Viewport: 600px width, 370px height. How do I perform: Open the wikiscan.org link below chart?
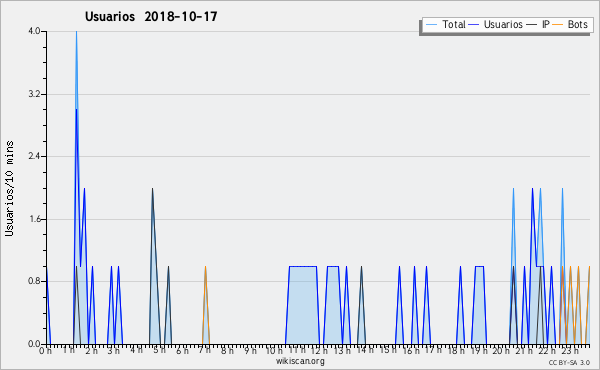click(300, 361)
